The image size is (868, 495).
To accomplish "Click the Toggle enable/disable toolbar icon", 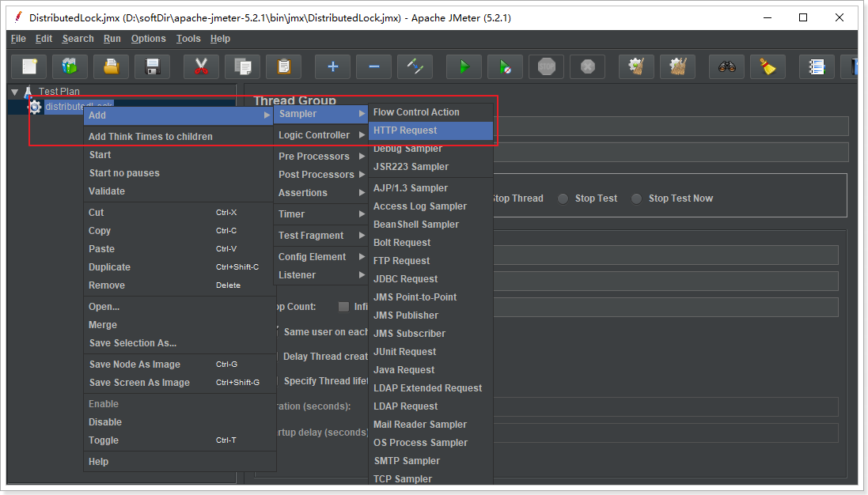I will click(415, 67).
